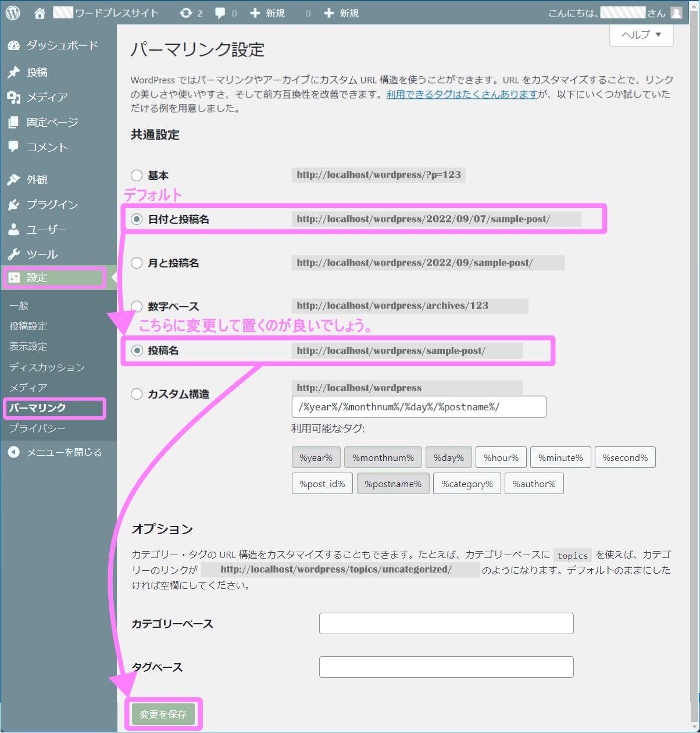Screen dimensions: 700x733
Task: Open the site via the home icon
Action: 39,12
